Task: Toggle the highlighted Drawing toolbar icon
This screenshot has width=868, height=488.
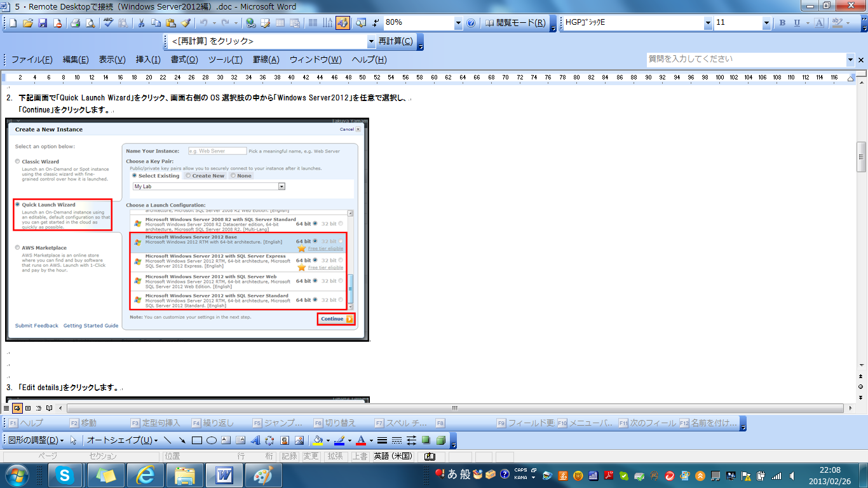Action: pyautogui.click(x=342, y=23)
